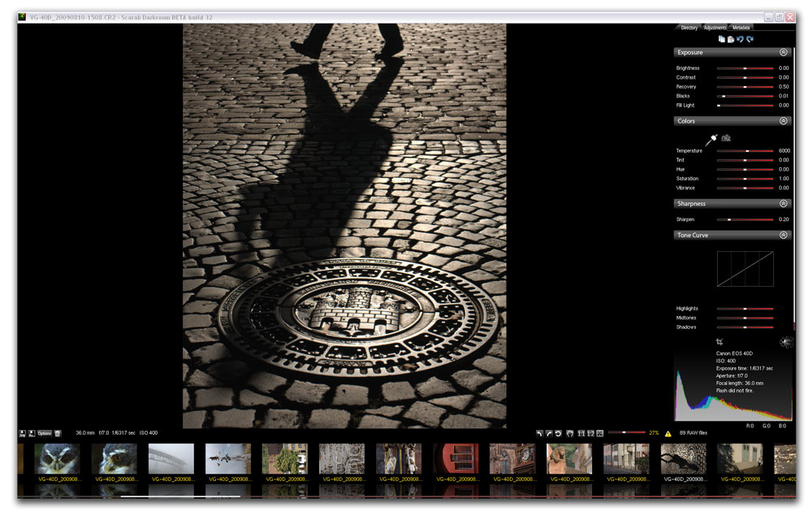
Task: Fit image to screen icon
Action: tap(600, 433)
